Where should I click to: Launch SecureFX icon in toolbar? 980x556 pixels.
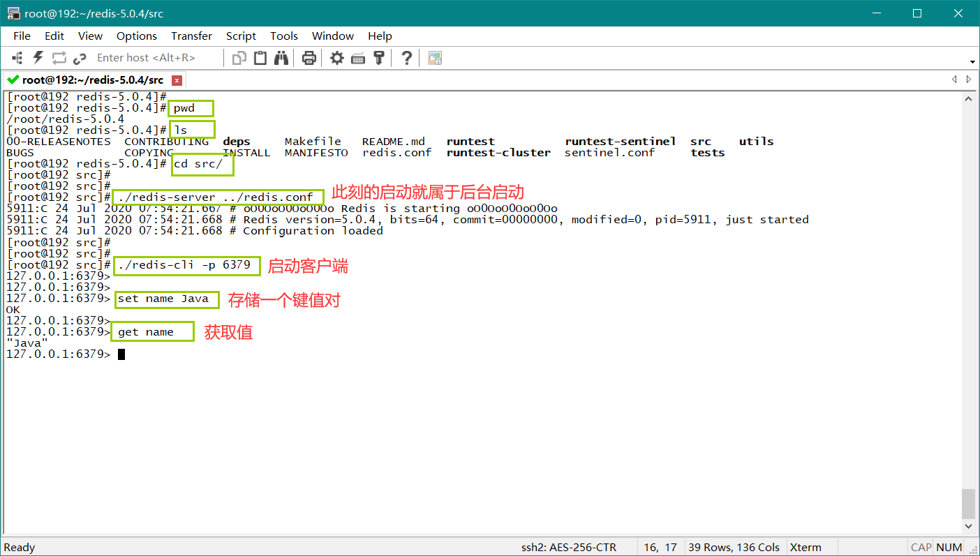tap(435, 58)
